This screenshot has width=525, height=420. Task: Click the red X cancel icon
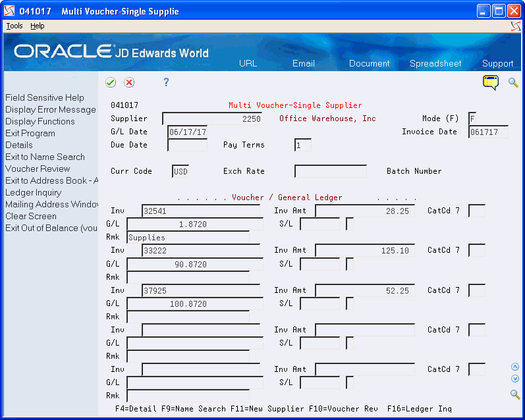pos(129,82)
